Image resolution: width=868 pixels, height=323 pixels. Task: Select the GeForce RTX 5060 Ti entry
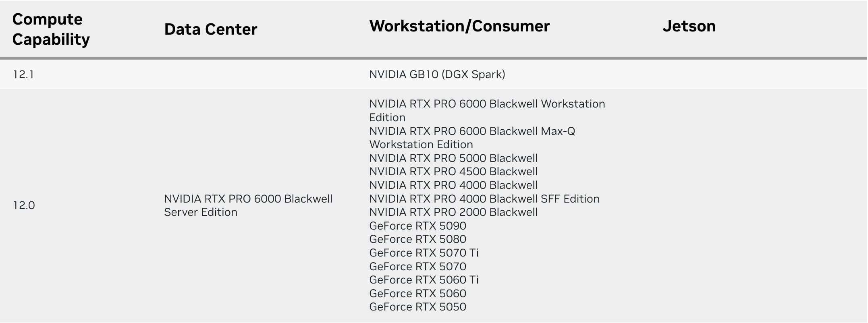424,280
